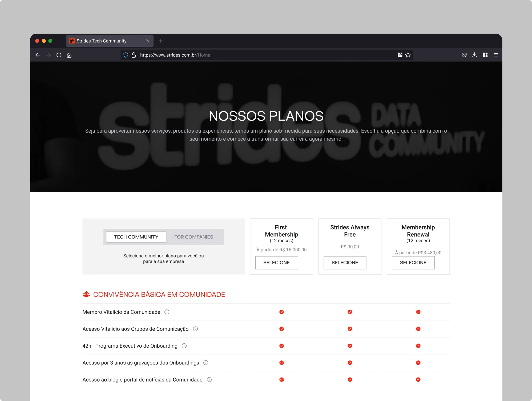Select the Strides Always Free plan
532x401 pixels.
pos(345,263)
